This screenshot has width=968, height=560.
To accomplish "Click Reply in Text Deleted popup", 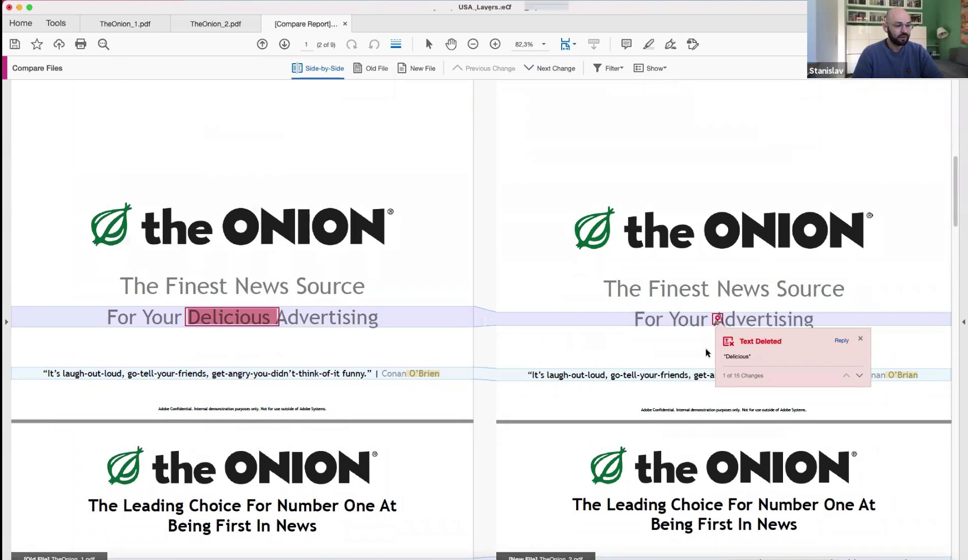I will click(841, 340).
